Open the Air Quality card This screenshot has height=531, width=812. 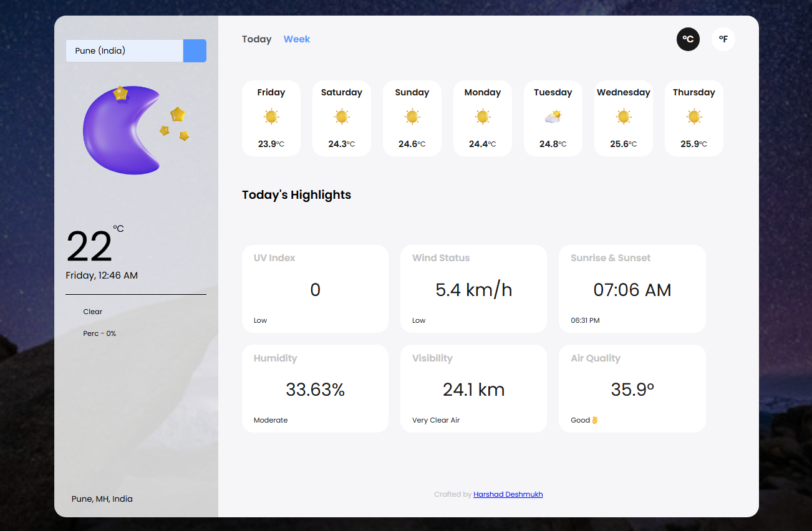pyautogui.click(x=632, y=388)
